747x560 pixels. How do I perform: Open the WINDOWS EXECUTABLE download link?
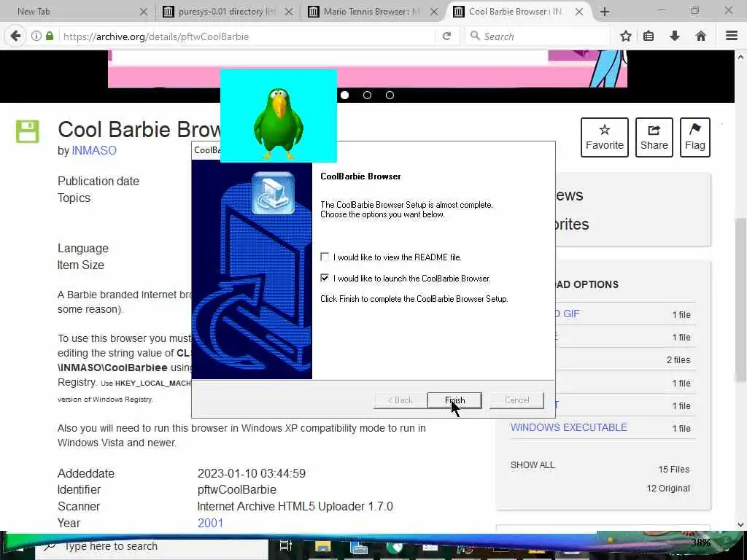[569, 427]
